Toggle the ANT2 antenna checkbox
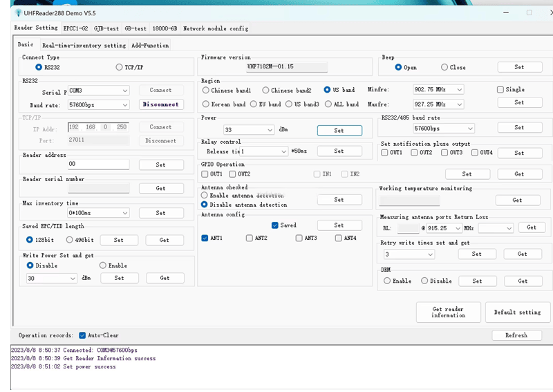The width and height of the screenshot is (553, 392). (x=256, y=238)
